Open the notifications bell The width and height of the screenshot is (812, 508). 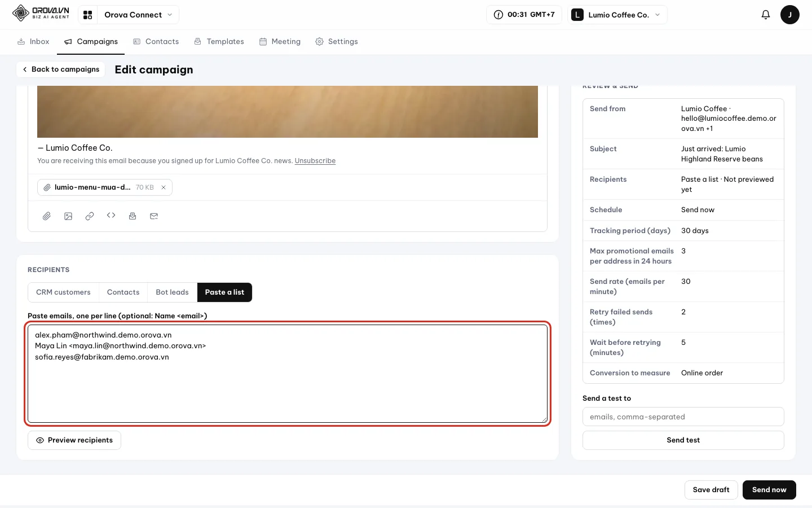[x=765, y=15]
